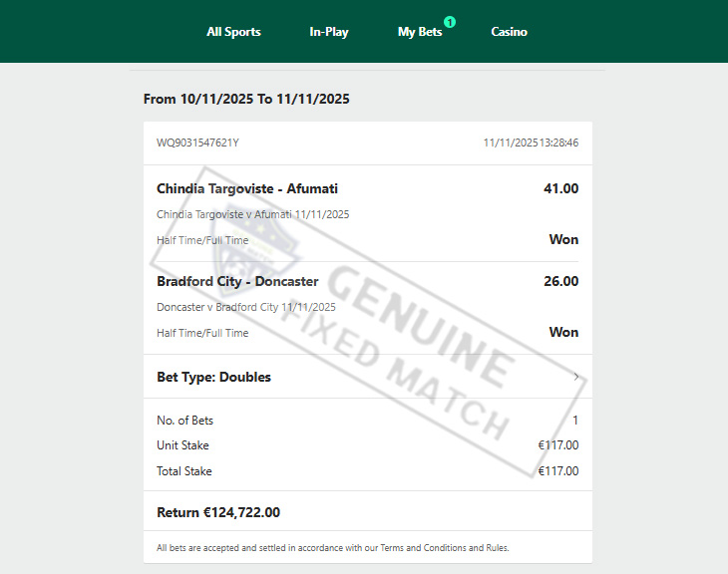Click the Terms and Conditions notice text
This screenshot has width=728, height=574.
(x=332, y=547)
